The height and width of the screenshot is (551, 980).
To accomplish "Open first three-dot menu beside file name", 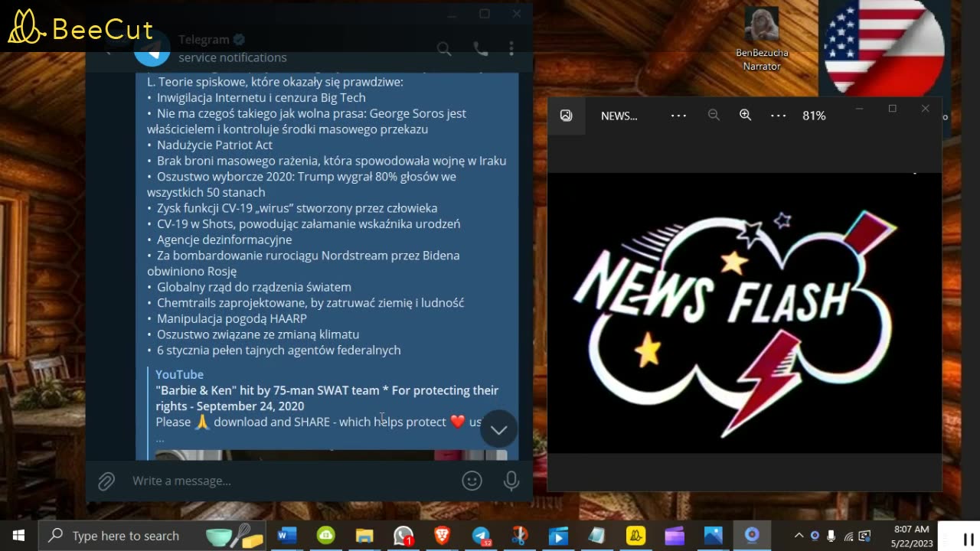I will [x=678, y=116].
